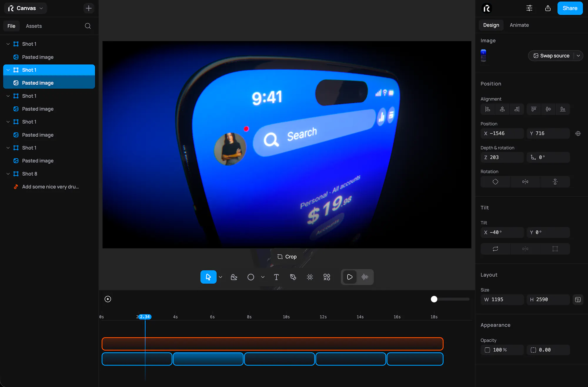Switch to the video play mode icon
Viewport: 588px width, 387px height.
(350, 277)
